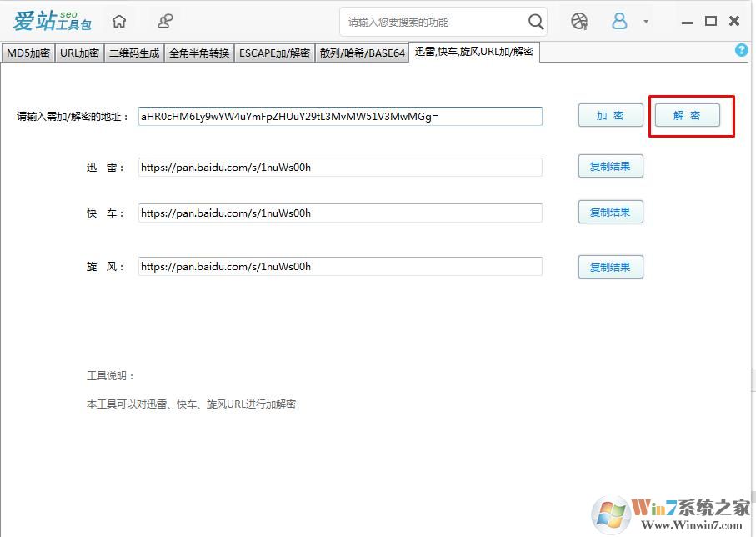Viewport: 756px width, 537px height.
Task: Open the 散列/哈希/BASE64 tab
Action: (361, 53)
